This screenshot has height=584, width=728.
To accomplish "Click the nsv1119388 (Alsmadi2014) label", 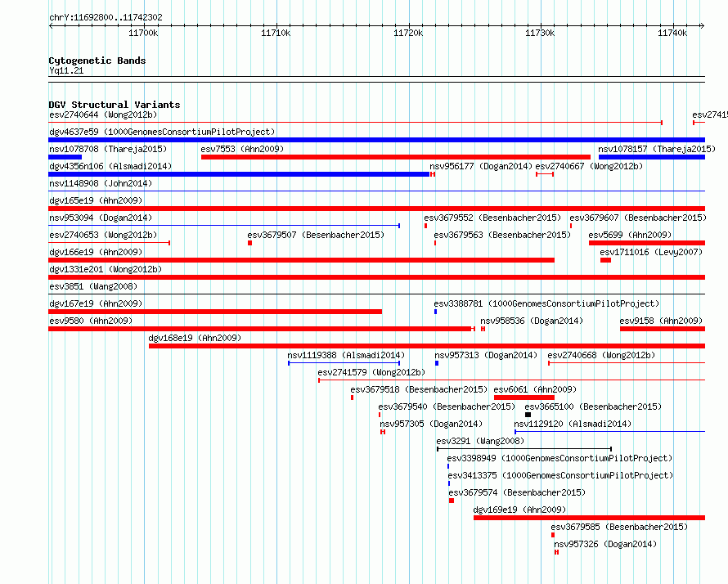I will point(346,355).
